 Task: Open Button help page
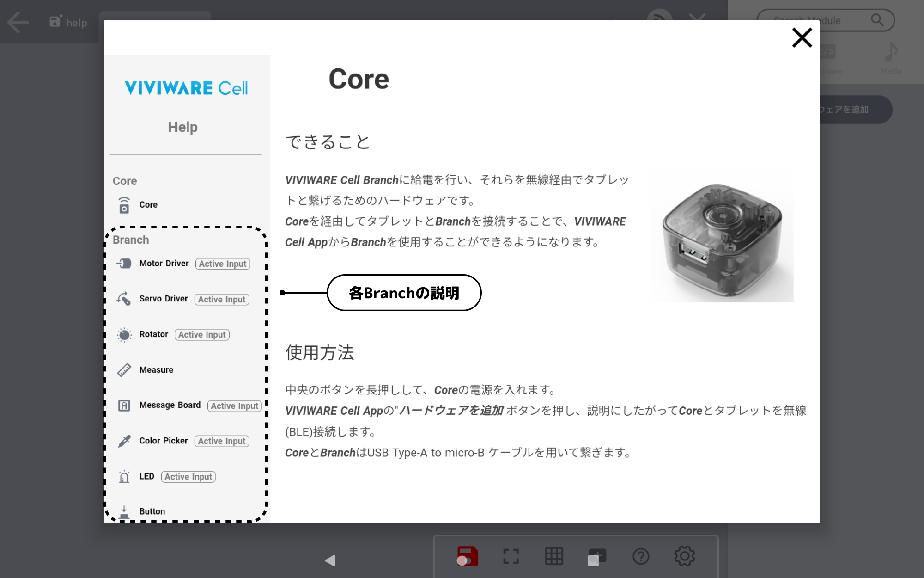(152, 511)
